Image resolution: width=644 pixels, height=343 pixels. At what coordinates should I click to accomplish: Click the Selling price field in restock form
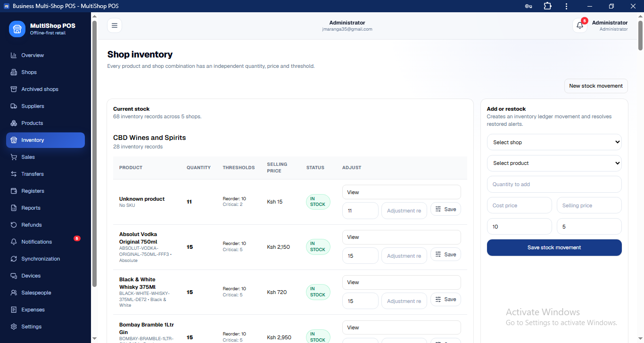point(589,205)
